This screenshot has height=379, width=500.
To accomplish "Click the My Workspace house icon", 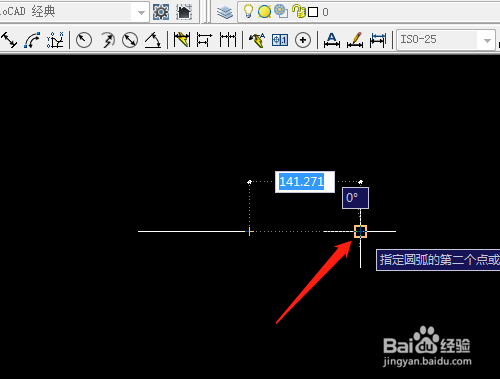I will click(x=184, y=12).
